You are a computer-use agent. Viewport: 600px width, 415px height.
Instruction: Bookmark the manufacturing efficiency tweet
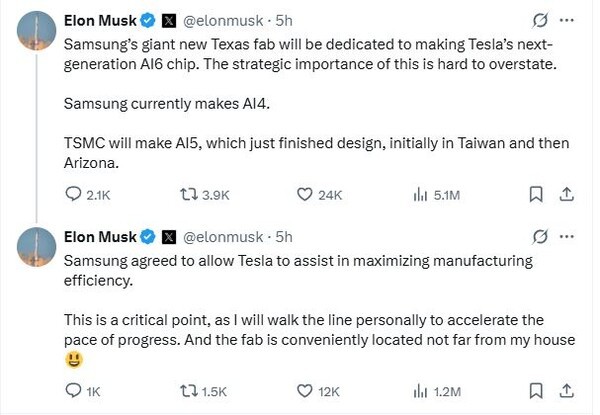[x=536, y=391]
